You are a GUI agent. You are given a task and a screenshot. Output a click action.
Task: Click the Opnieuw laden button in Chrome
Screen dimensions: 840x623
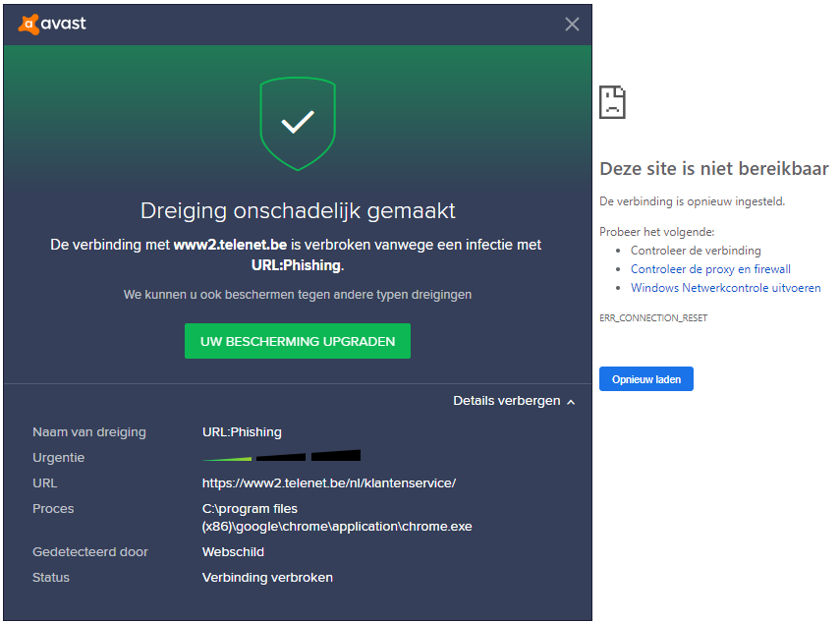pos(646,379)
